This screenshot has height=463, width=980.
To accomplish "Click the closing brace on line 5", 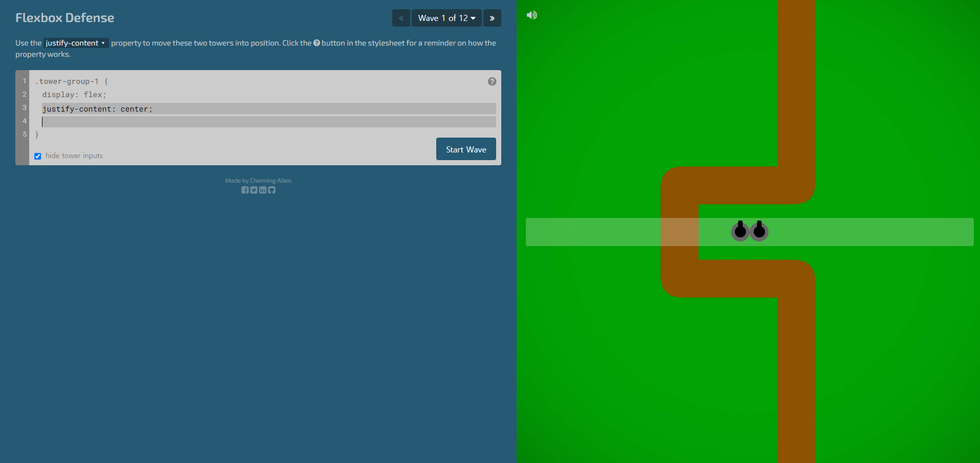I will point(37,135).
